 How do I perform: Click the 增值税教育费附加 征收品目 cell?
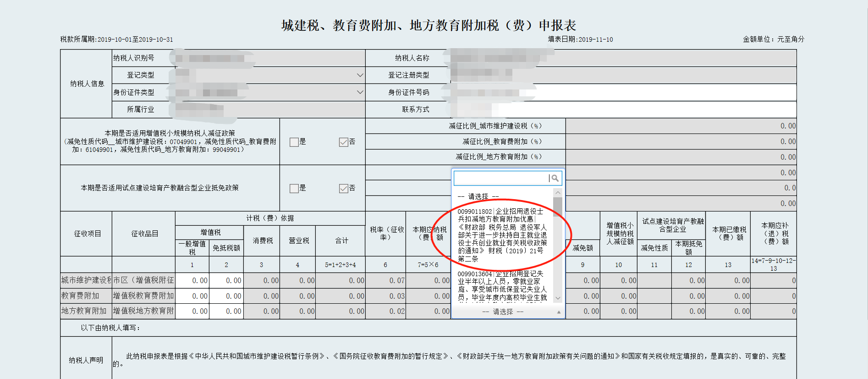click(143, 296)
